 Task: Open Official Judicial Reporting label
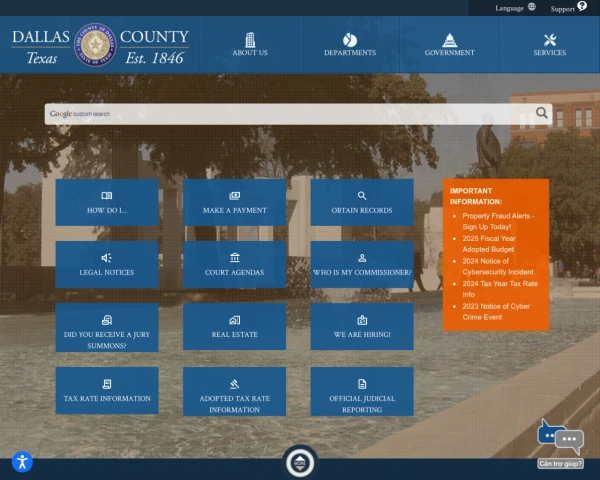pos(362,404)
